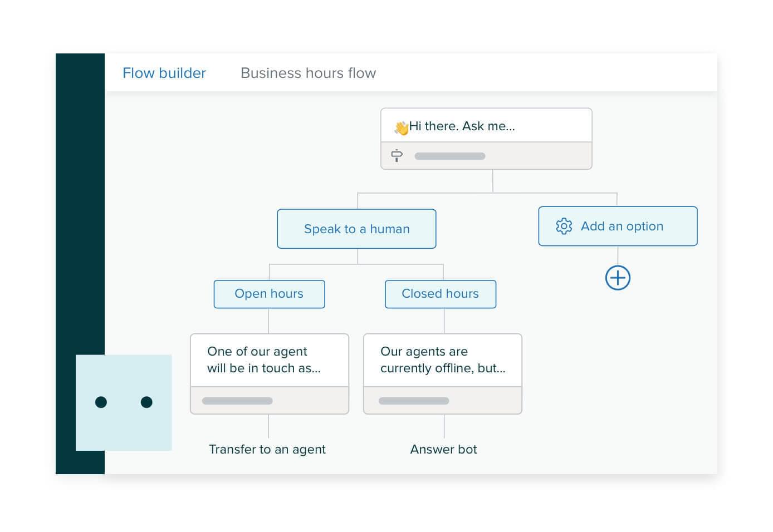Click the gear icon on Add an option
This screenshot has height=532, width=773.
click(x=564, y=226)
